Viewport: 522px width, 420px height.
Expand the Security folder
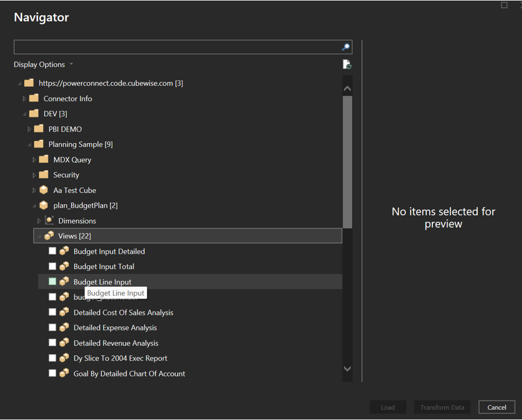34,175
